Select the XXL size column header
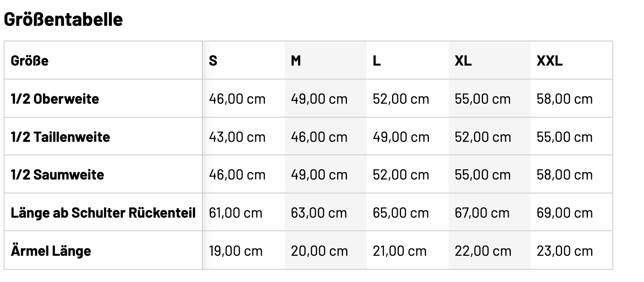 (x=549, y=61)
